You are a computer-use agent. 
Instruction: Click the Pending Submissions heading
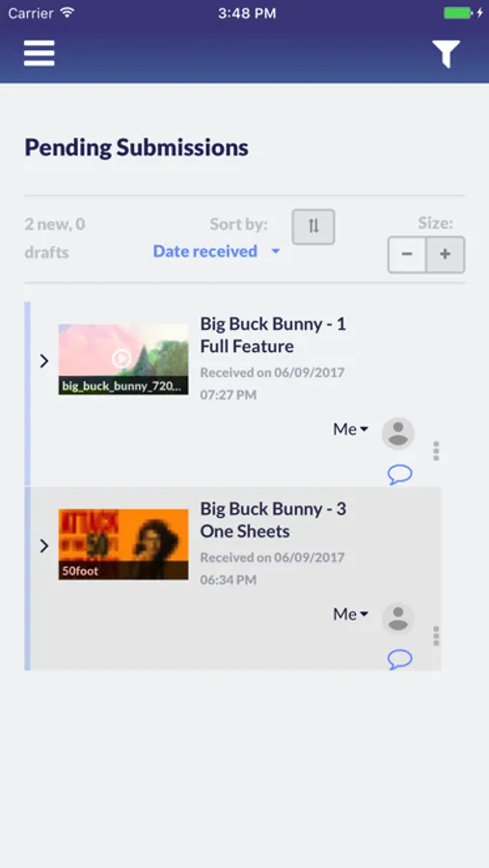click(x=136, y=148)
